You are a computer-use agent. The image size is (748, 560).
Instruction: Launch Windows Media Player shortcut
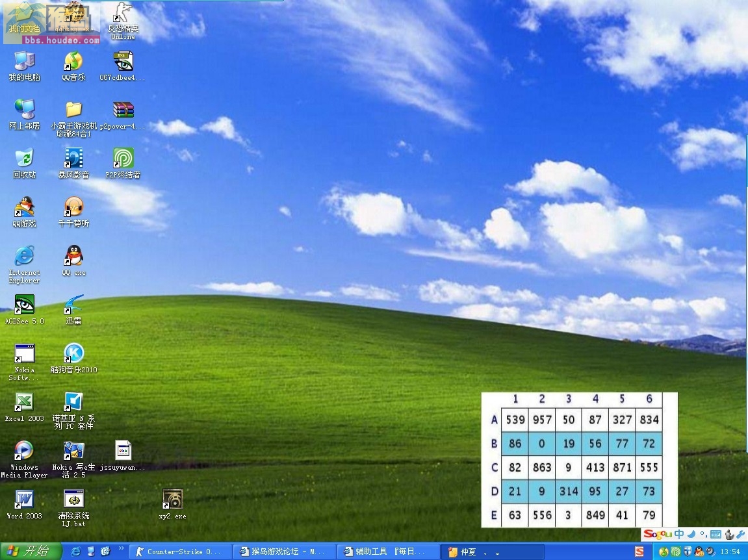click(x=24, y=460)
